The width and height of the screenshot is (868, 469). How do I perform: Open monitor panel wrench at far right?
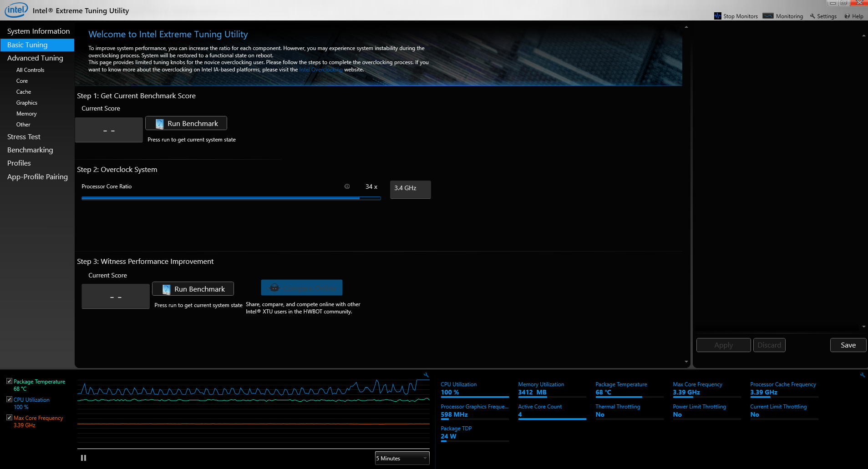coord(863,375)
